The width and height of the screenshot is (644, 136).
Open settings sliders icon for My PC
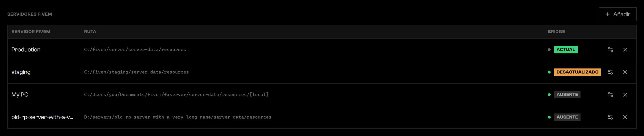(x=610, y=95)
